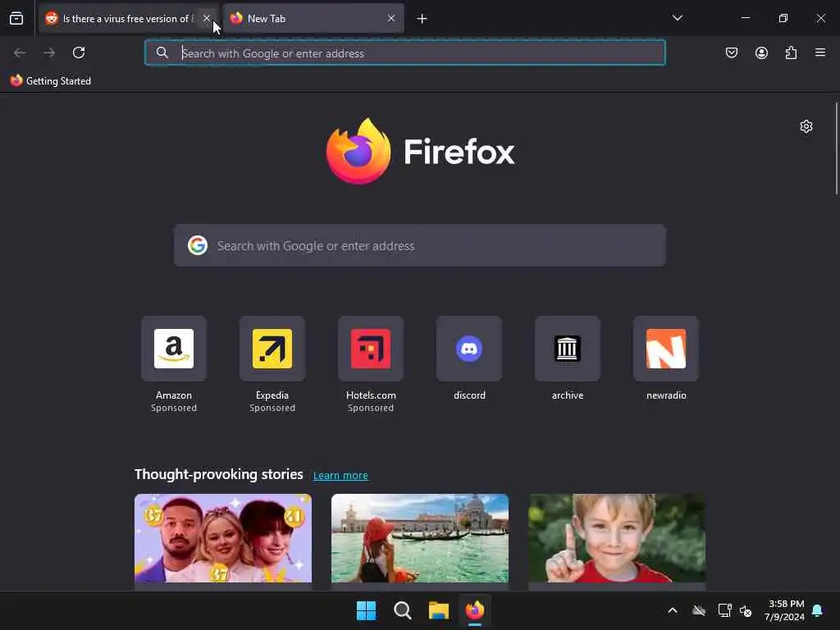The image size is (840, 630).
Task: Click the Firefox taskbar icon
Action: pyautogui.click(x=475, y=610)
